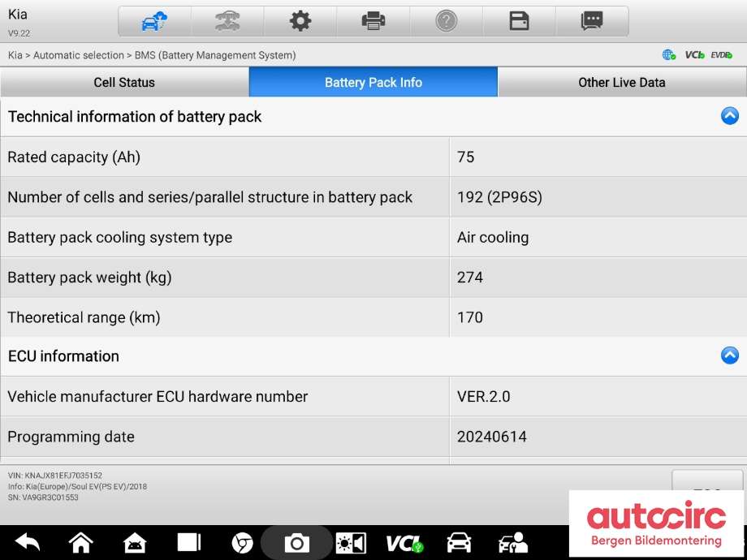Select the Battery pack weight (kg) label
The height and width of the screenshot is (560, 747).
point(89,277)
